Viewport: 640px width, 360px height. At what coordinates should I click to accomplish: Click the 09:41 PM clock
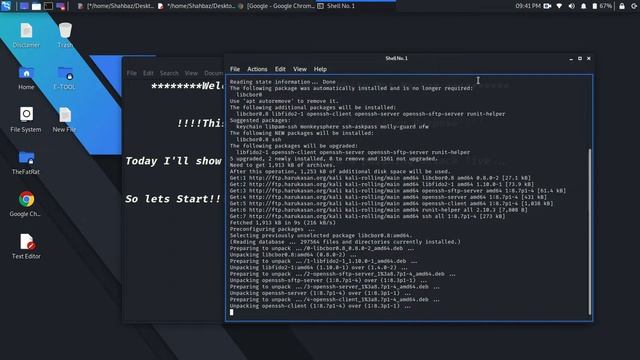[528, 6]
